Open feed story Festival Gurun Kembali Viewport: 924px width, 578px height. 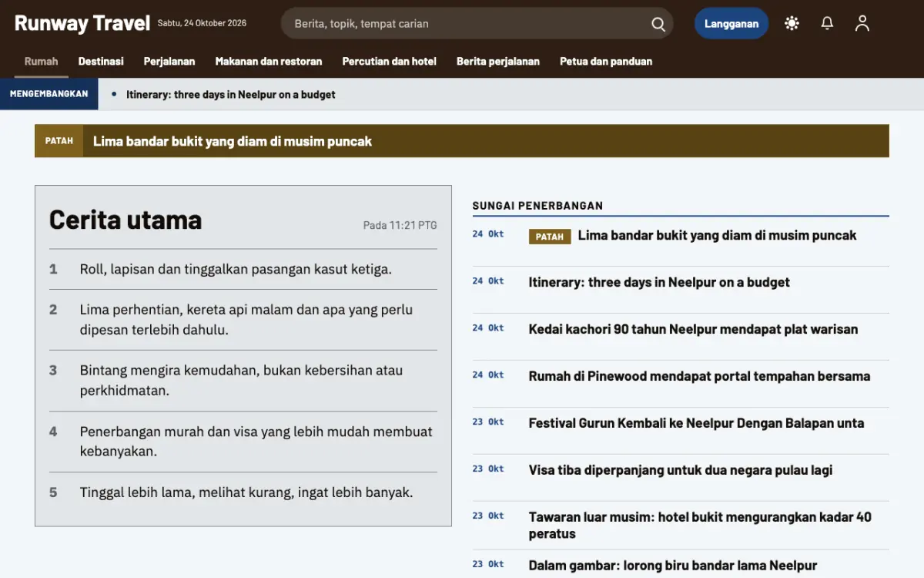point(696,424)
